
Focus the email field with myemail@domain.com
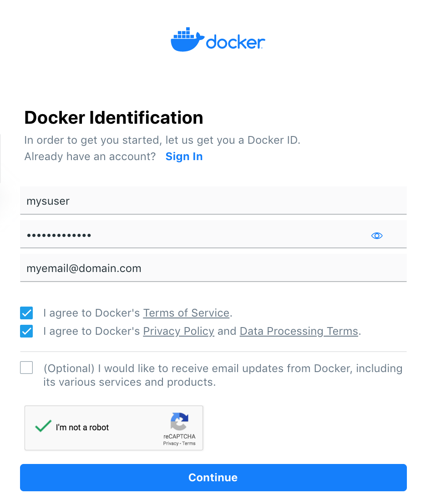point(213,268)
